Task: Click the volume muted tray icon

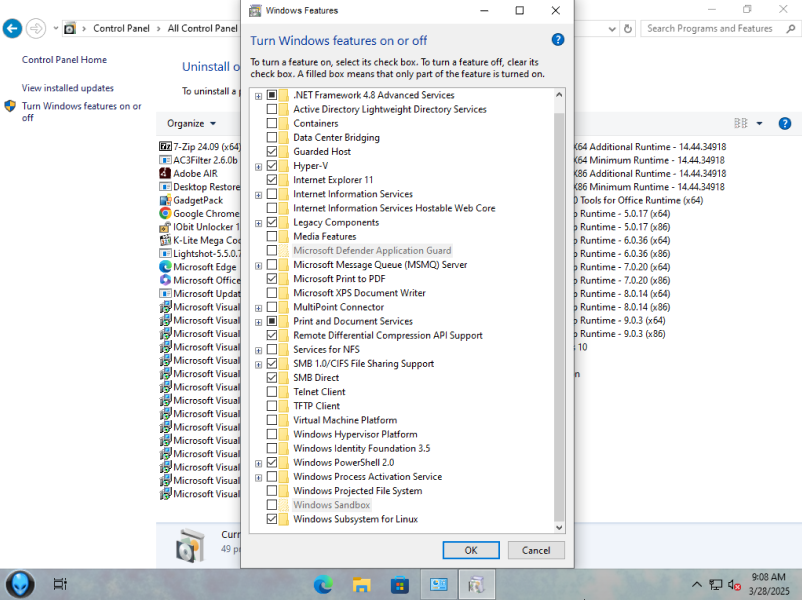Action: click(734, 585)
